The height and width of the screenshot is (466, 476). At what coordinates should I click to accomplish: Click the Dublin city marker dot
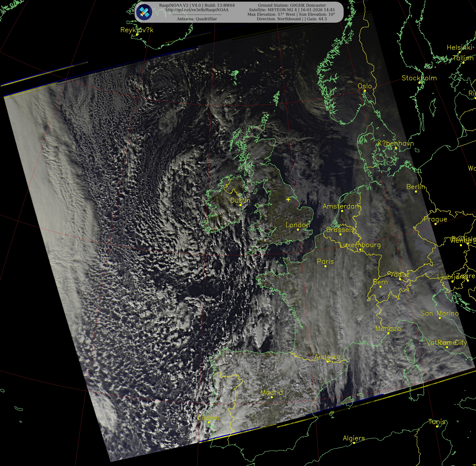coord(240,205)
